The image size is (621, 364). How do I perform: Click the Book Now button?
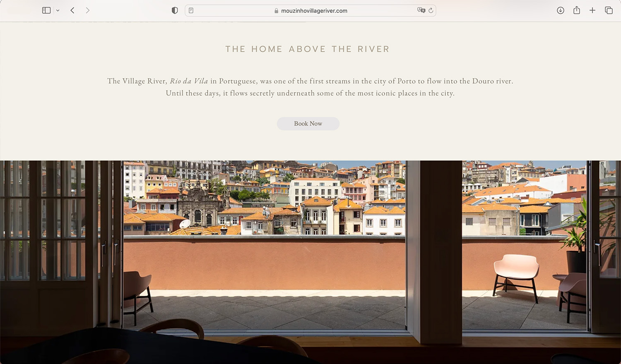308,124
